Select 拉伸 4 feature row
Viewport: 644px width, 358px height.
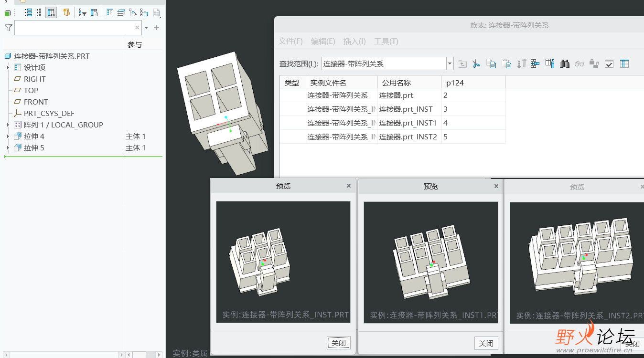pyautogui.click(x=34, y=136)
